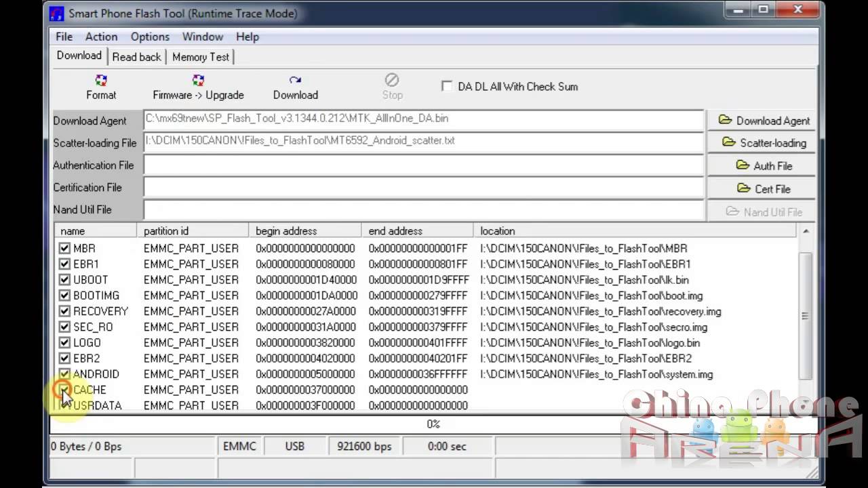The width and height of the screenshot is (868, 488).
Task: Sort by the end address column header
Action: click(x=418, y=231)
